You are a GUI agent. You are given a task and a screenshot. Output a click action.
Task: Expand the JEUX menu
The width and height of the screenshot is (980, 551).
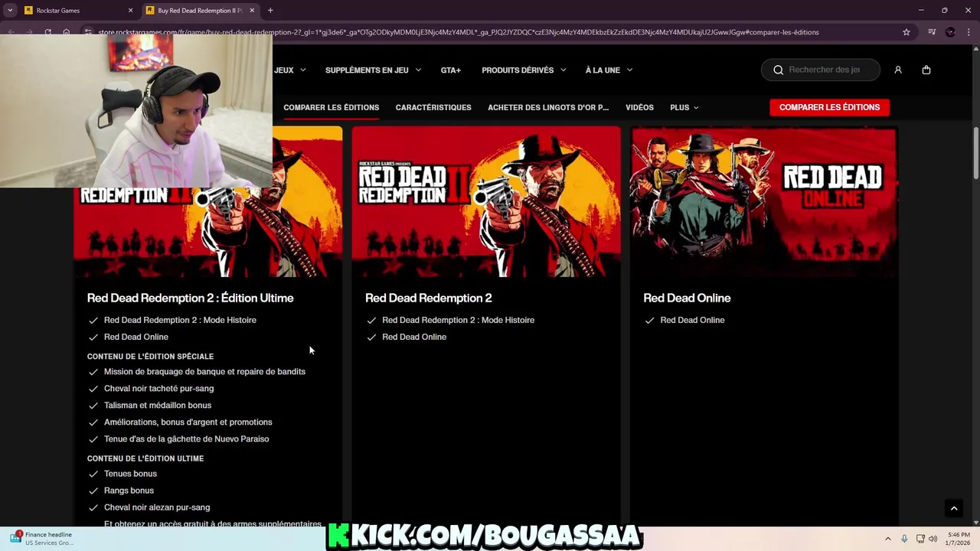point(290,70)
